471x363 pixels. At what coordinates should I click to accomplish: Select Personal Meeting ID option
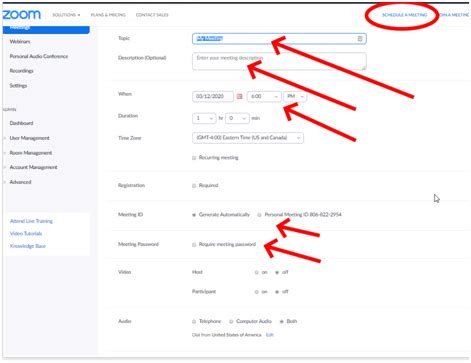tap(259, 215)
